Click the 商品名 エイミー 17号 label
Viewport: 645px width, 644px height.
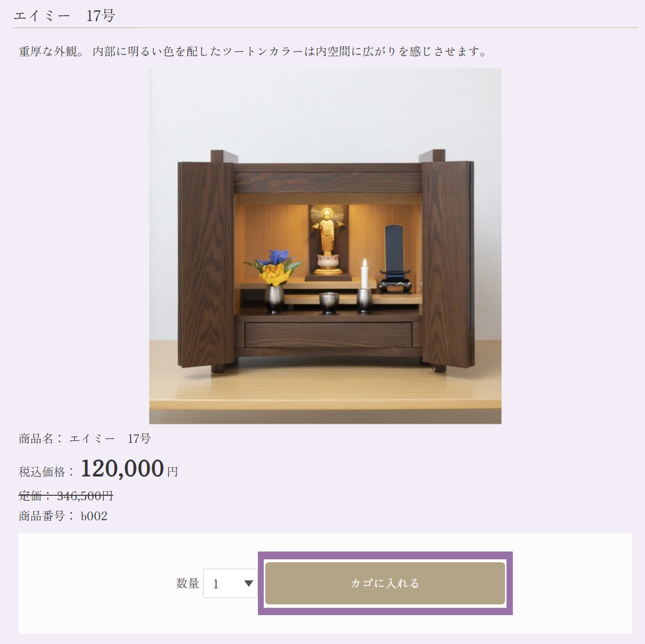coord(85,438)
